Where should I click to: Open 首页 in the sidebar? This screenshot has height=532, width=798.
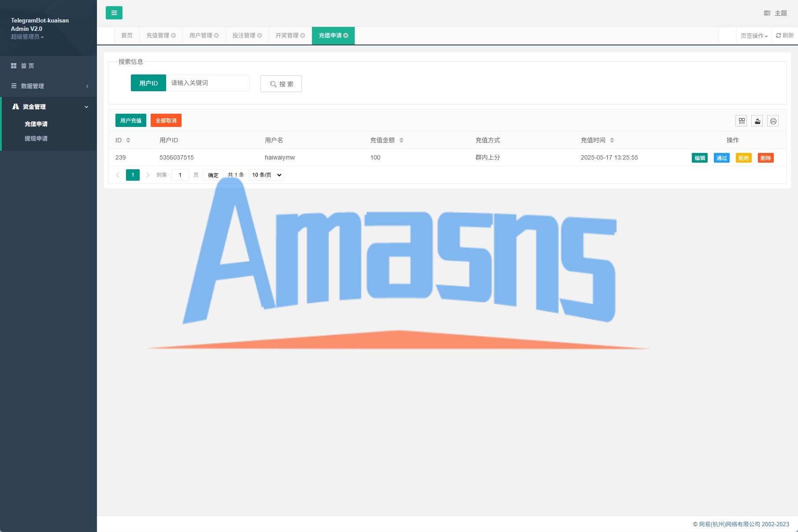click(x=48, y=66)
